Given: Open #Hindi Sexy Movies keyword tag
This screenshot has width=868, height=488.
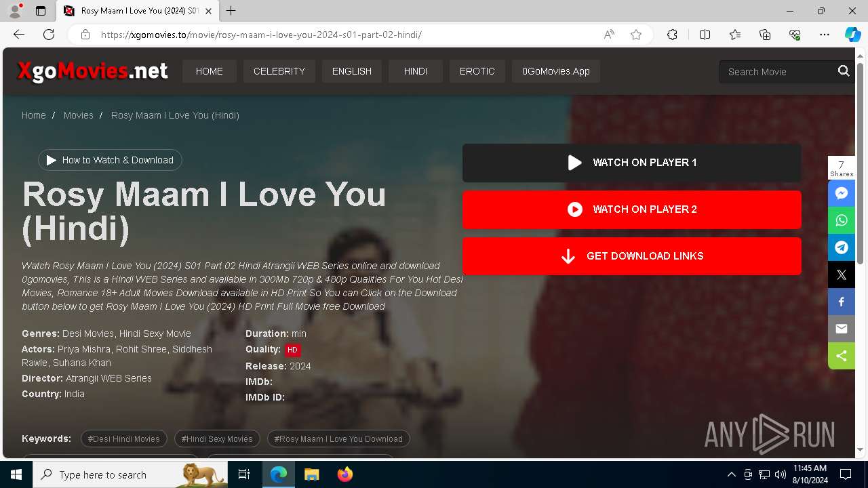Looking at the screenshot, I should (x=217, y=439).
